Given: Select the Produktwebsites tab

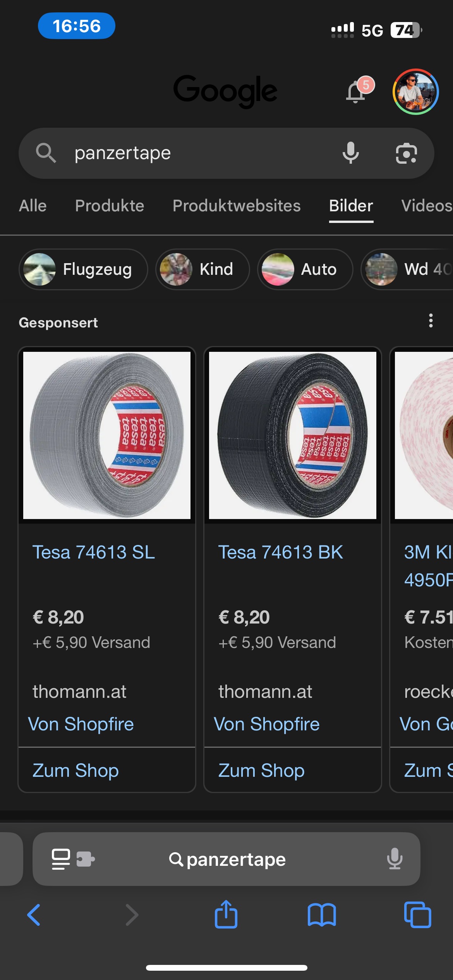Looking at the screenshot, I should click(237, 206).
